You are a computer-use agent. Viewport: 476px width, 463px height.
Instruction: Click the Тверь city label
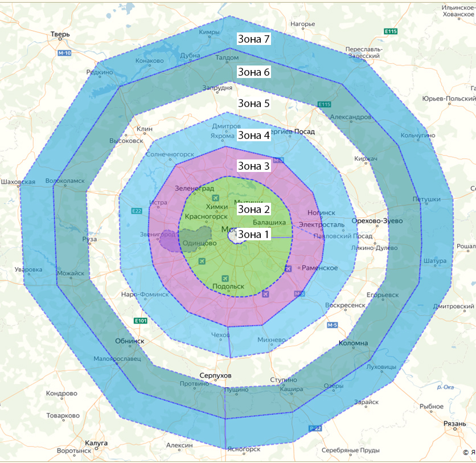pyautogui.click(x=60, y=34)
